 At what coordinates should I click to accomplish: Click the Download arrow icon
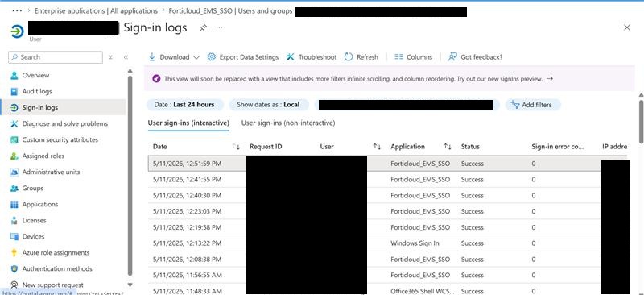pos(152,57)
